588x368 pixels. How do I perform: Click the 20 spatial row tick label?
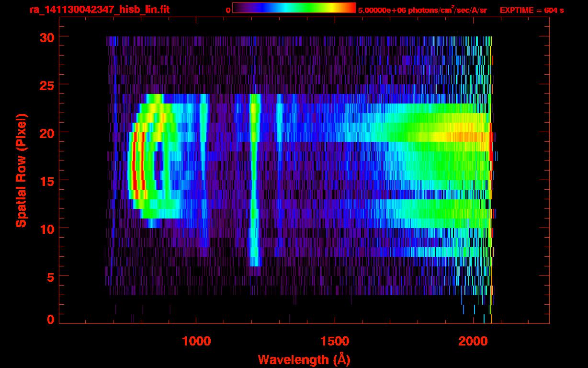47,133
